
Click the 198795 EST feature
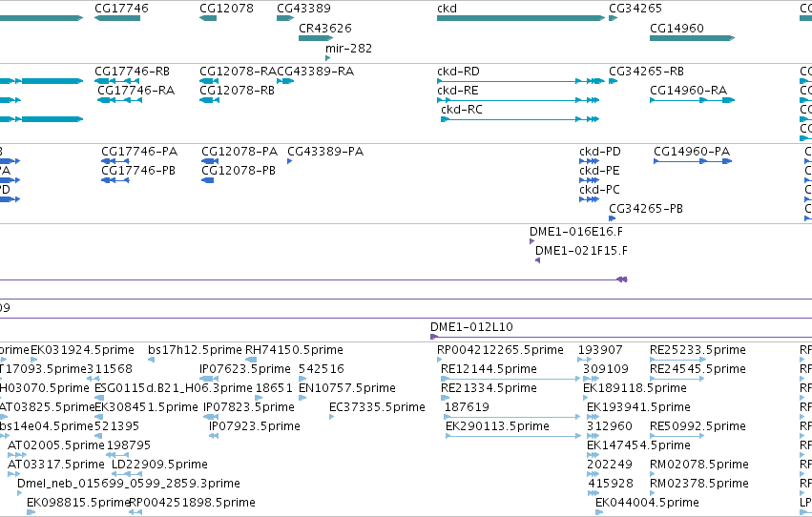click(x=117, y=455)
